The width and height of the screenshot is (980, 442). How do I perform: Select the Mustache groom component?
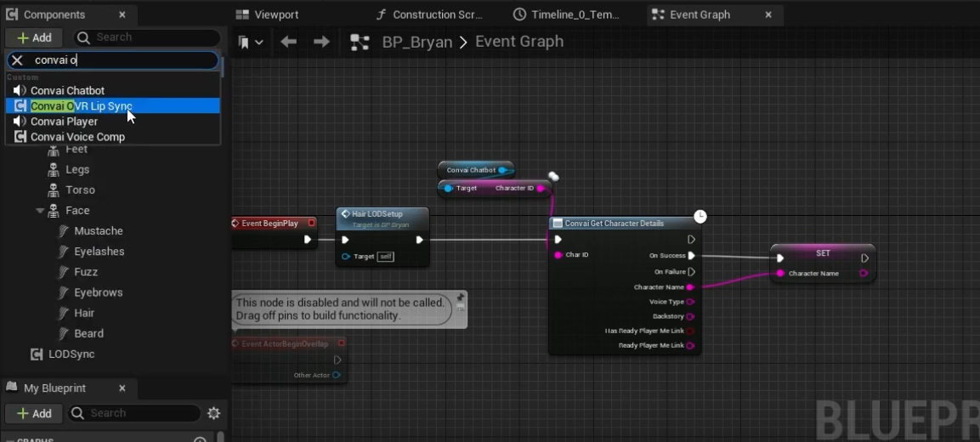(98, 231)
